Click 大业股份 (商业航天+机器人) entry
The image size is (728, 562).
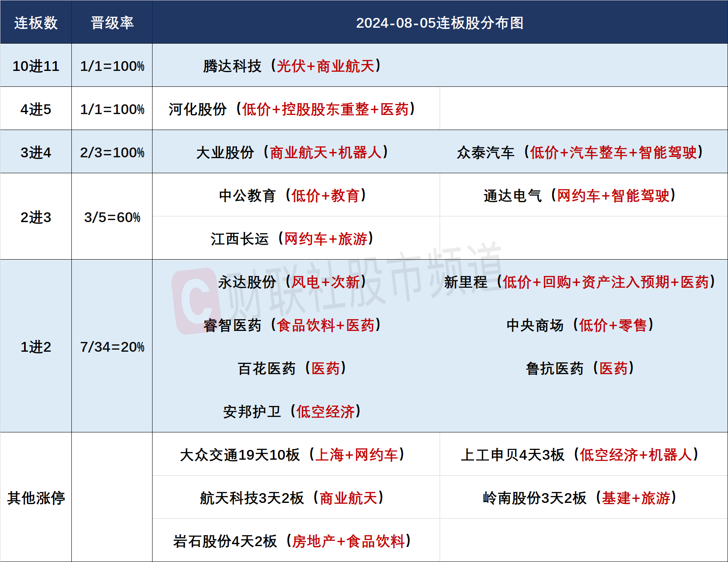(x=292, y=152)
